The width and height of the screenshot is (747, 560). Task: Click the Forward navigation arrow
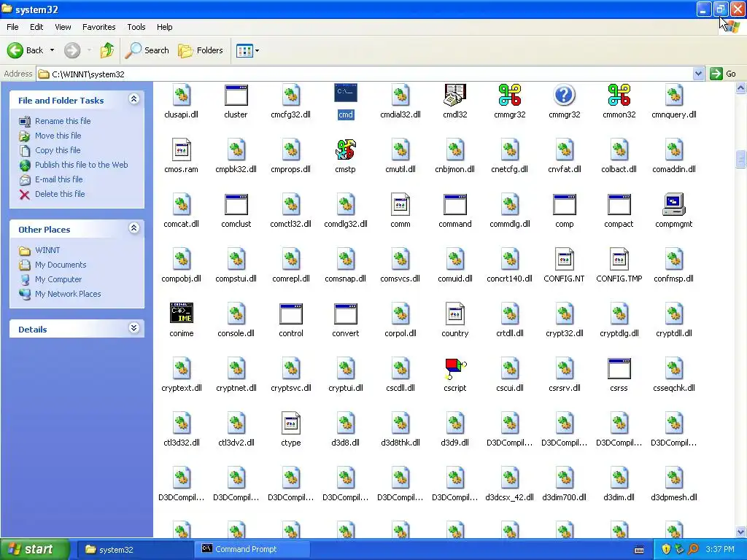(x=72, y=50)
